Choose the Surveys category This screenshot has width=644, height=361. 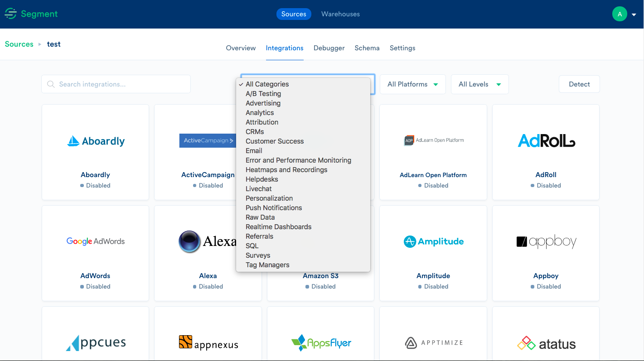point(303,255)
